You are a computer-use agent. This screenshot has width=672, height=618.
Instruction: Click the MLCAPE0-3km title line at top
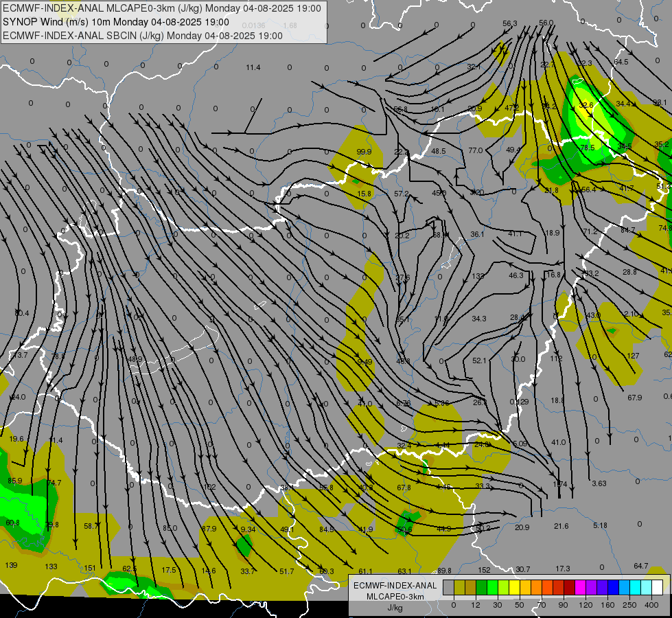coord(162,8)
